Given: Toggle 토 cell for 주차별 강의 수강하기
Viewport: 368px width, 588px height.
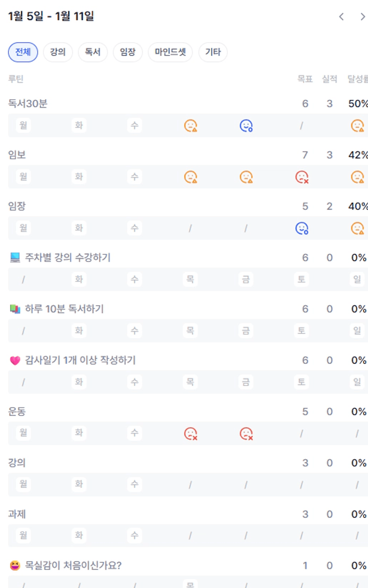Looking at the screenshot, I should (x=302, y=280).
